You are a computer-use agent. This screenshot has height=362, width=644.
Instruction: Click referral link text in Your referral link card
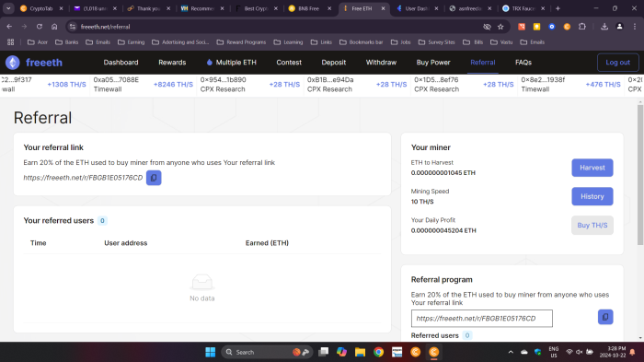[x=83, y=178]
